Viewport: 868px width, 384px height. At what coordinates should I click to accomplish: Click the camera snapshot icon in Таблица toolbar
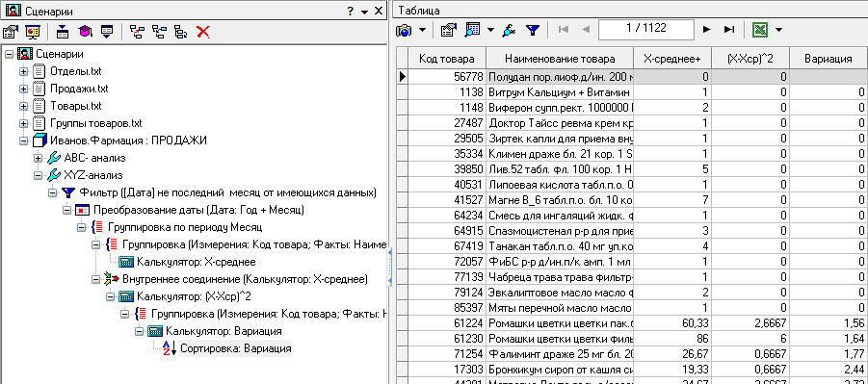tap(405, 30)
